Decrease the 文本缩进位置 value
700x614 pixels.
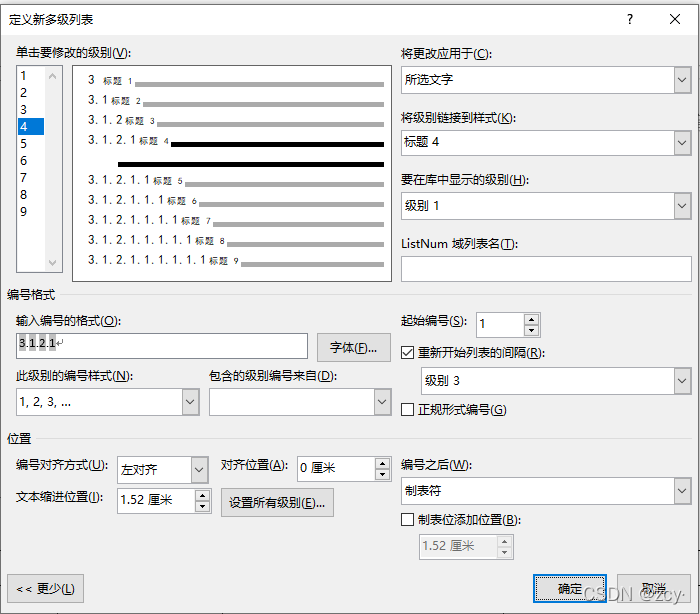203,506
